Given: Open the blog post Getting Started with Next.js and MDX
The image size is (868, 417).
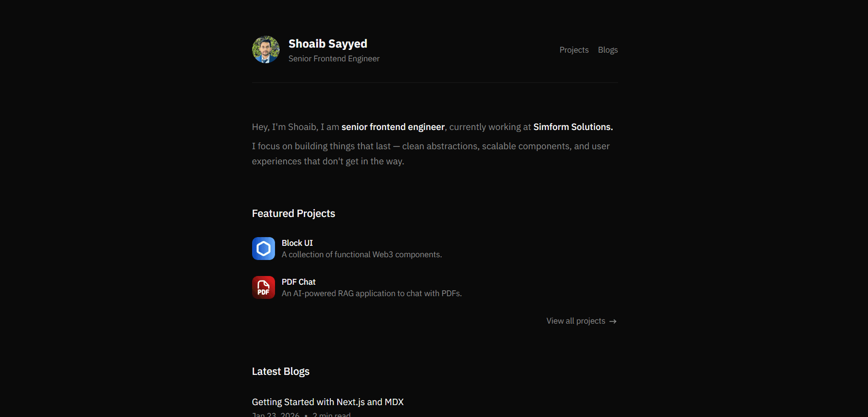Looking at the screenshot, I should [328, 402].
